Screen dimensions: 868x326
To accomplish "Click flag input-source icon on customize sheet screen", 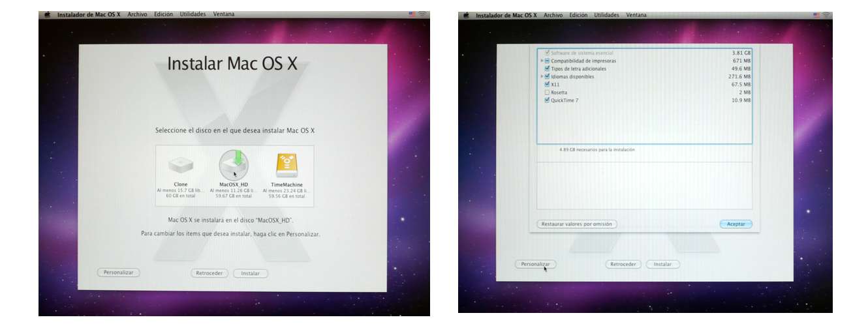I will (x=817, y=15).
